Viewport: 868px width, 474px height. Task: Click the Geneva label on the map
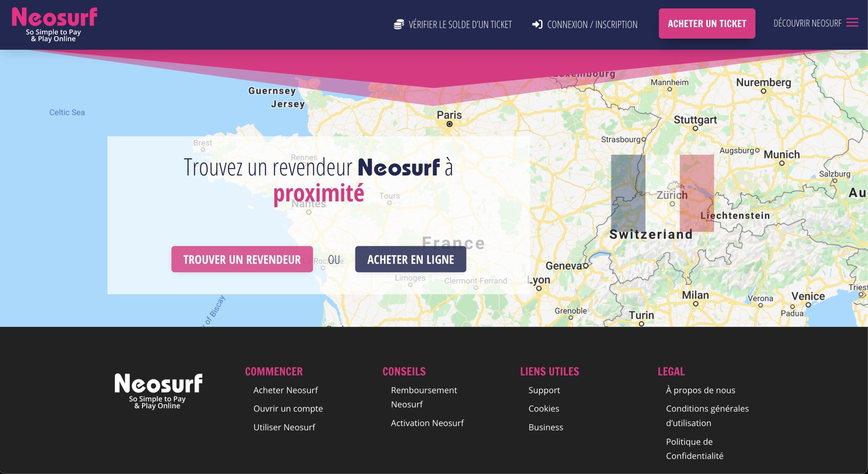(564, 266)
